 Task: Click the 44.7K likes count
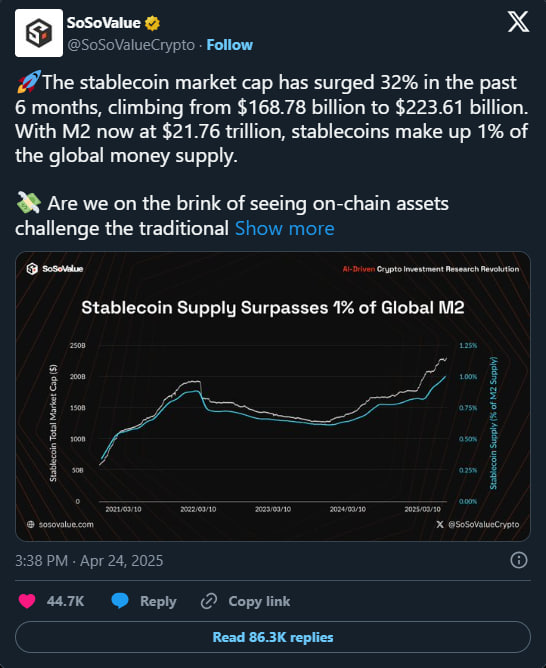point(66,601)
